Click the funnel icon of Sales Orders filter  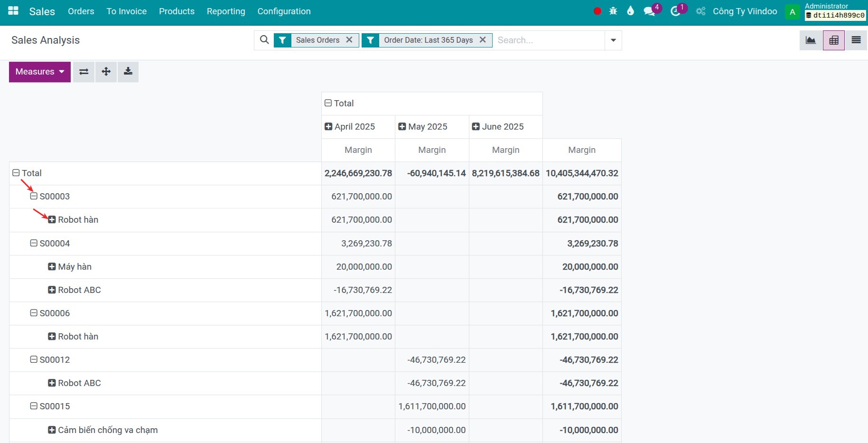click(x=282, y=40)
